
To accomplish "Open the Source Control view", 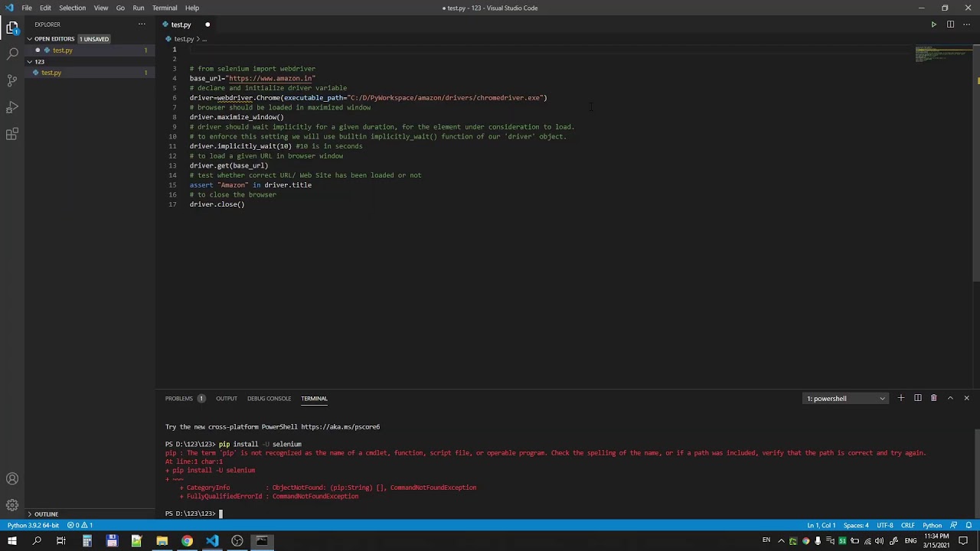I will (x=12, y=80).
